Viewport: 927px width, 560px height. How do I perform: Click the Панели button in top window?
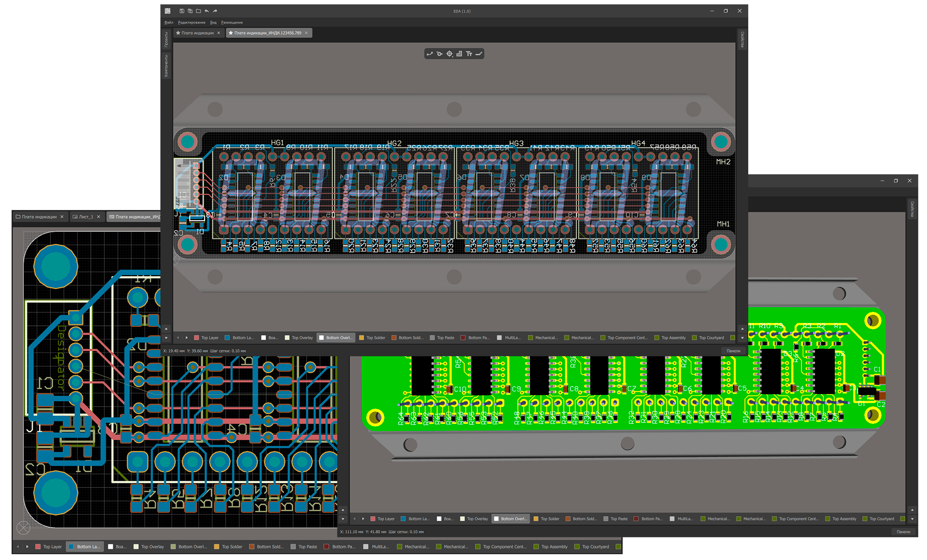click(x=733, y=351)
